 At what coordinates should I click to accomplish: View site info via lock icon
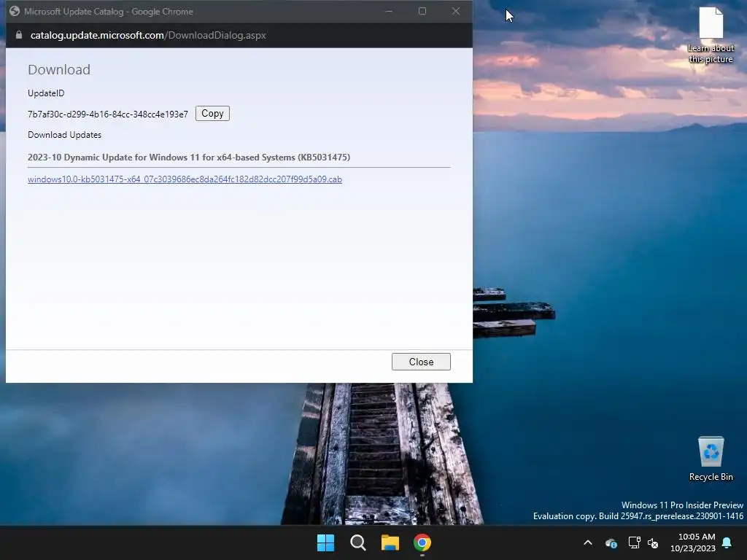pyautogui.click(x=18, y=35)
